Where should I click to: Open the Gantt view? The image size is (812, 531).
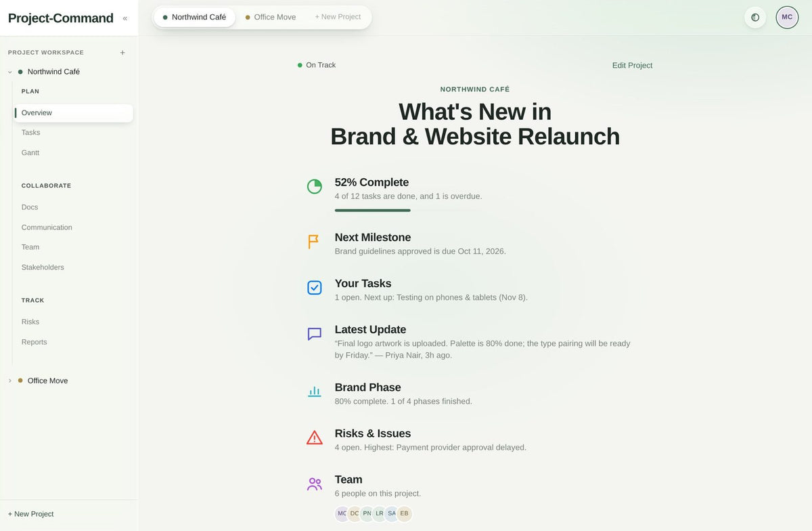click(73, 153)
